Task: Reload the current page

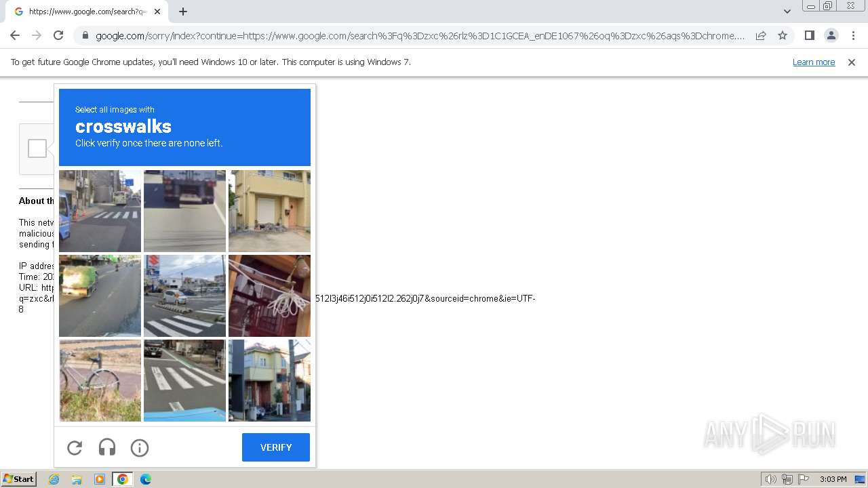Action: (x=58, y=35)
